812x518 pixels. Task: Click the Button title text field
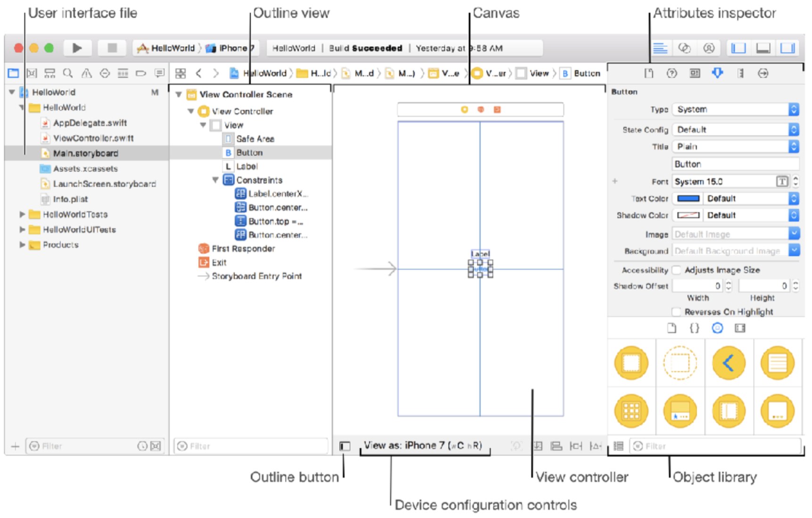pos(735,164)
